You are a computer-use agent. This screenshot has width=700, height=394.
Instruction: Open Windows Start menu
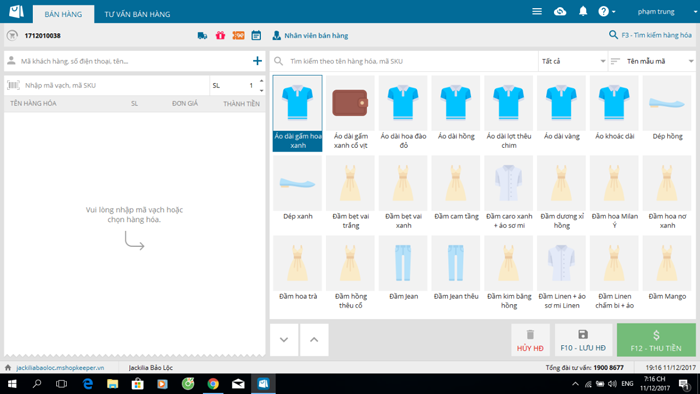(x=12, y=384)
